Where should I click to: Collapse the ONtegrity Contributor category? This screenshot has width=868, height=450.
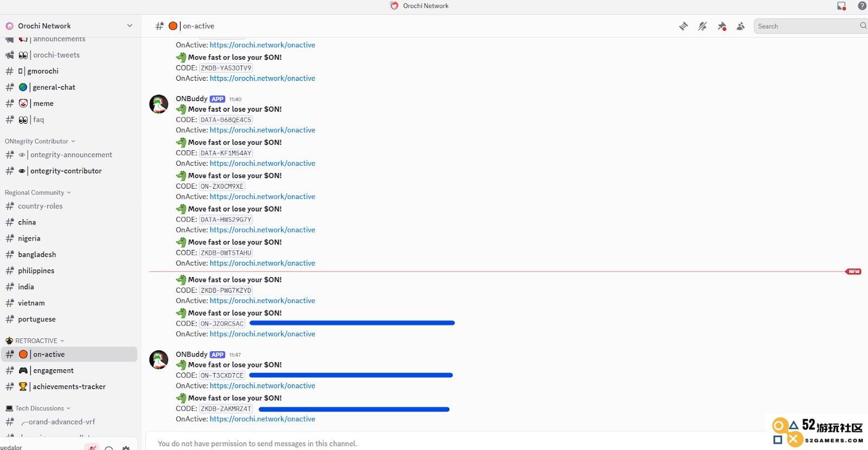coord(40,142)
